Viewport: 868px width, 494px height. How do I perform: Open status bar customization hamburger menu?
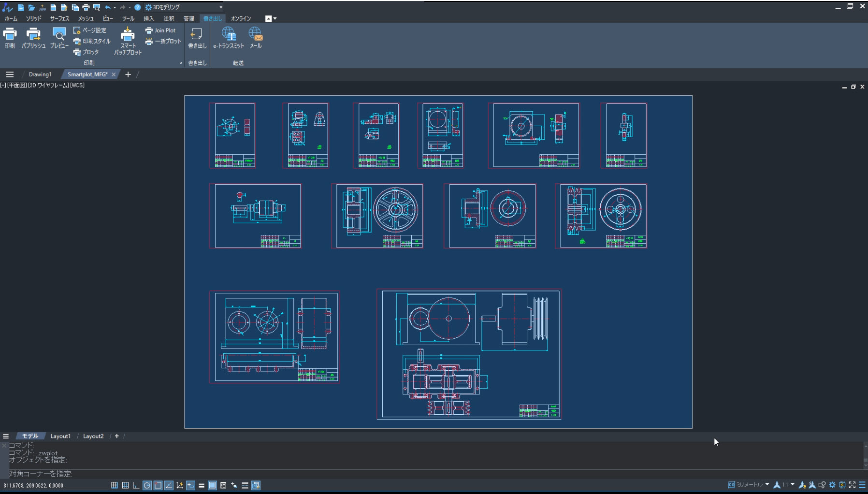click(862, 485)
